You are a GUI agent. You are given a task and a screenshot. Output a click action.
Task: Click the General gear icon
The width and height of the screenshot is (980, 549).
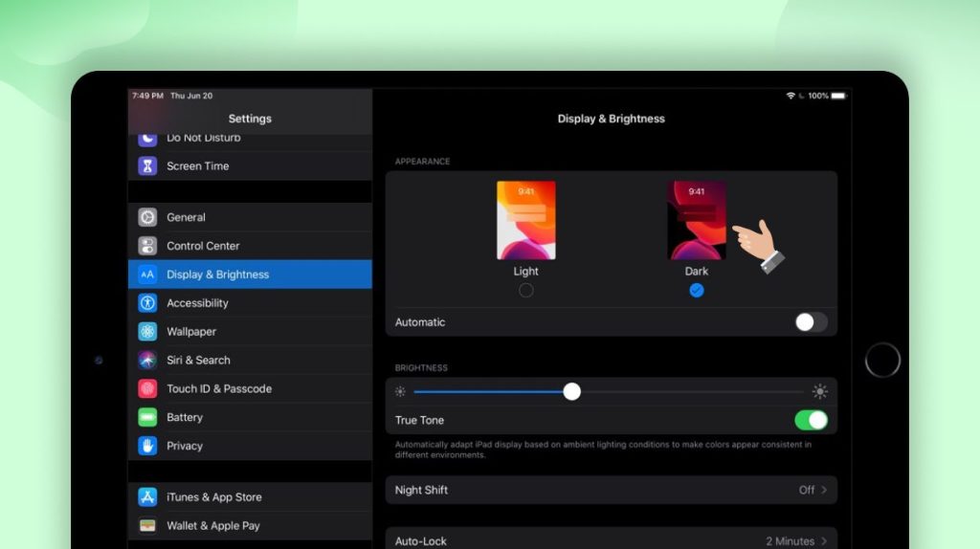147,217
